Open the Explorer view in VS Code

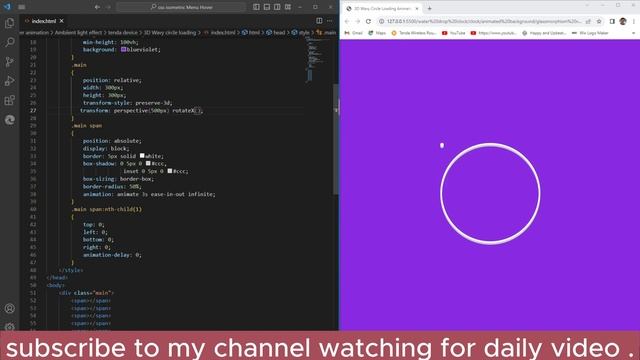click(x=9, y=23)
